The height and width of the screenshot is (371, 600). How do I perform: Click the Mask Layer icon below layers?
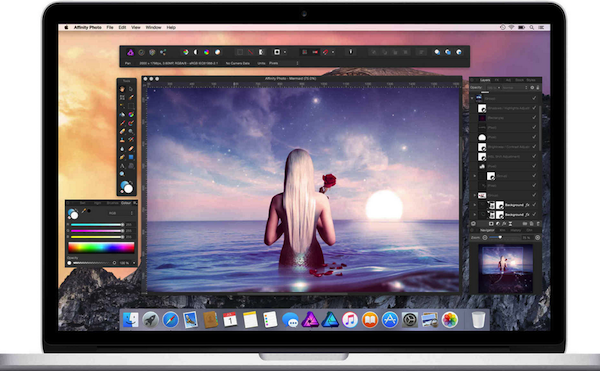tap(491, 224)
